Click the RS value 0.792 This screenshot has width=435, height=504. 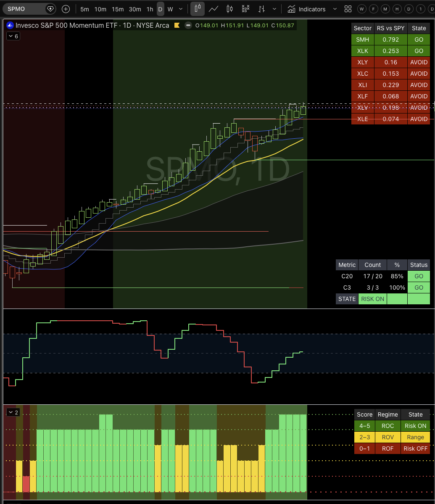tap(391, 40)
